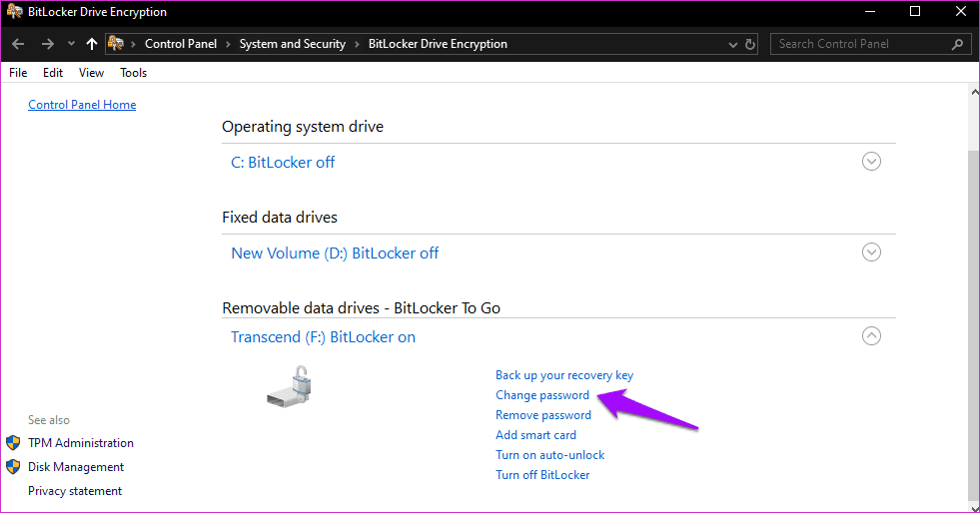The height and width of the screenshot is (513, 980).
Task: Click the locked removable drive icon
Action: [289, 387]
